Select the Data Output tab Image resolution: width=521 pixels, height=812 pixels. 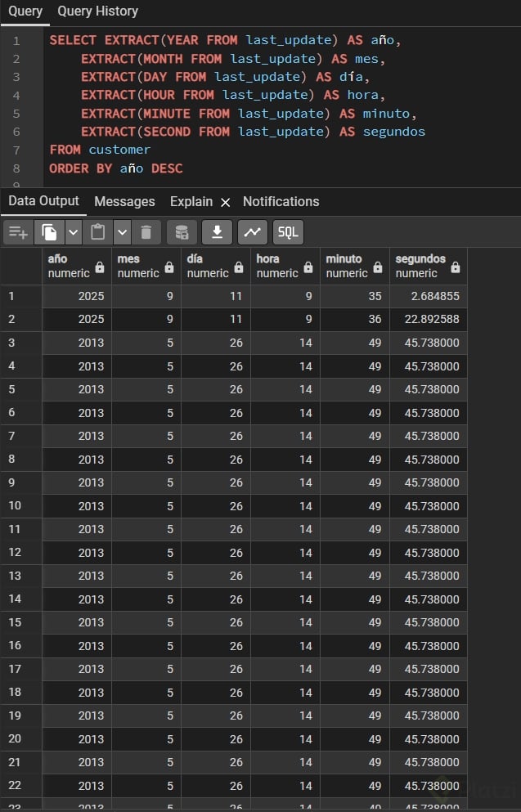pos(43,201)
